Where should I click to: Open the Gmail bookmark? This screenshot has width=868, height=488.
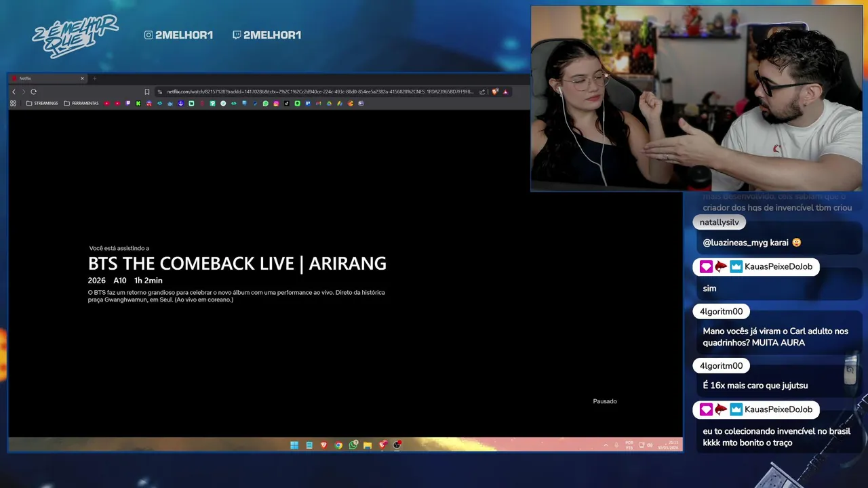tap(318, 103)
